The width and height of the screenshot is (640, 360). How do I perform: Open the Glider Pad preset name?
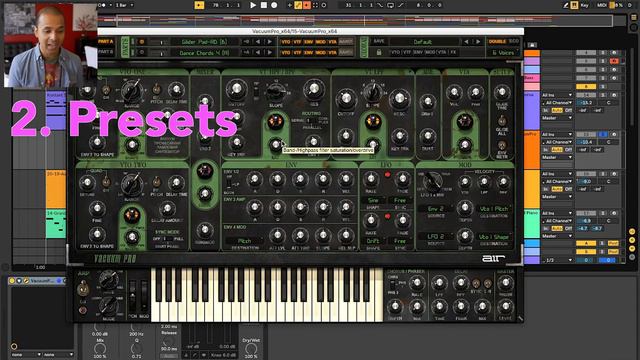(x=204, y=42)
